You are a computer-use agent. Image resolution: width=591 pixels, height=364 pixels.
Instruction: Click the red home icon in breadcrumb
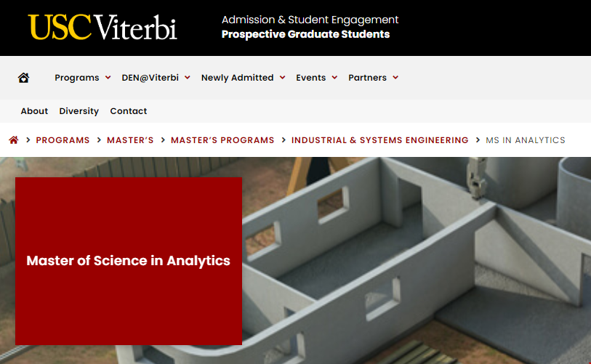pos(13,140)
